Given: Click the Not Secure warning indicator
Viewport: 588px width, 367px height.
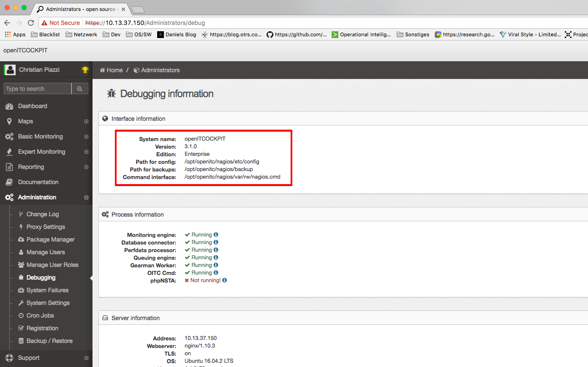Looking at the screenshot, I should (61, 23).
